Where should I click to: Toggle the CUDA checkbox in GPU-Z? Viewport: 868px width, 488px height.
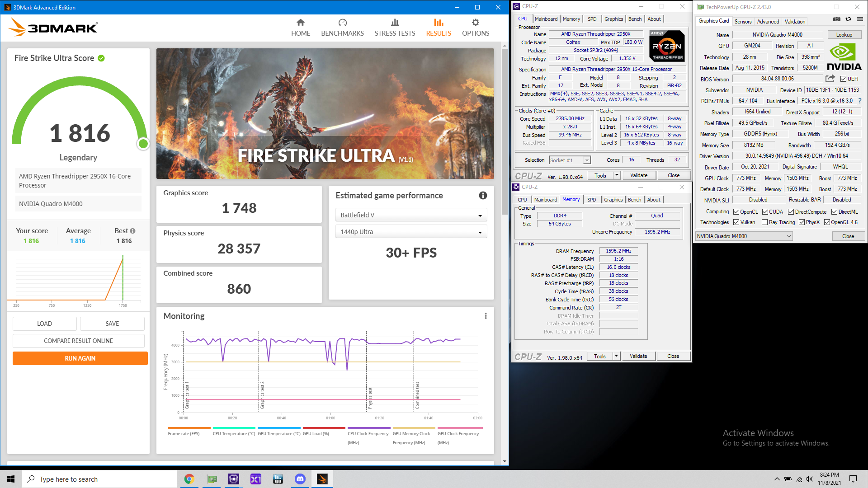(x=765, y=212)
